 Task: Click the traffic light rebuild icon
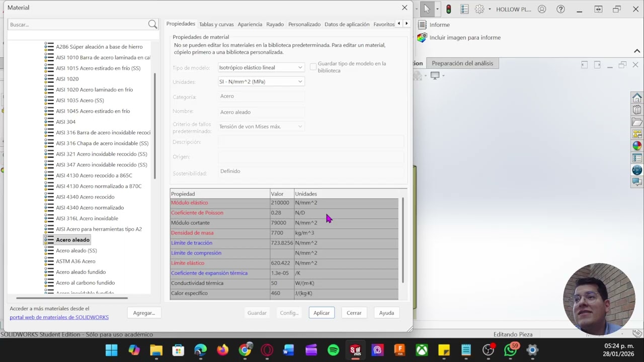click(x=448, y=9)
